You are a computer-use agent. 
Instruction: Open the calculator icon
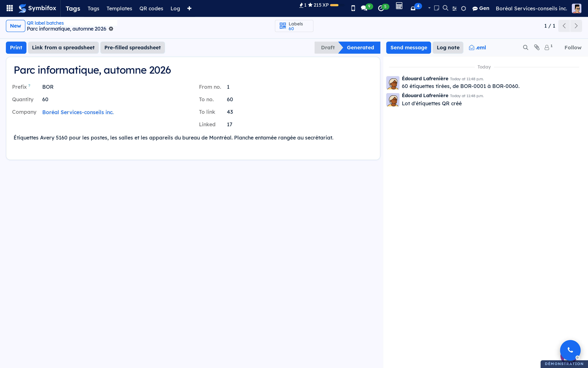tap(399, 6)
